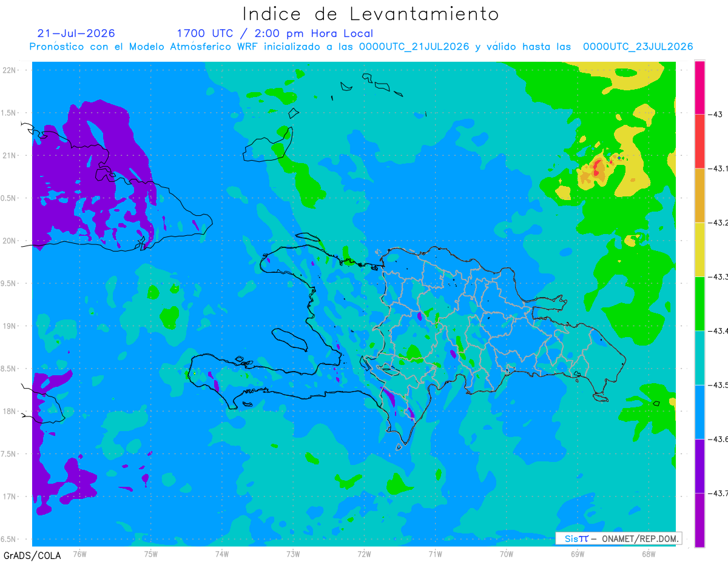
Task: Click the light blue legend color block
Action: tap(699, 412)
